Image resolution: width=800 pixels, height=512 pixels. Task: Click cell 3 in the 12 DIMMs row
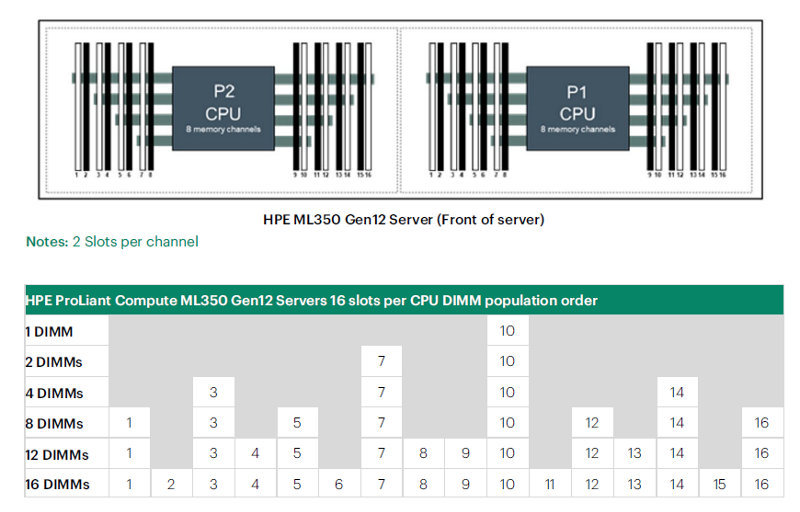tap(213, 453)
